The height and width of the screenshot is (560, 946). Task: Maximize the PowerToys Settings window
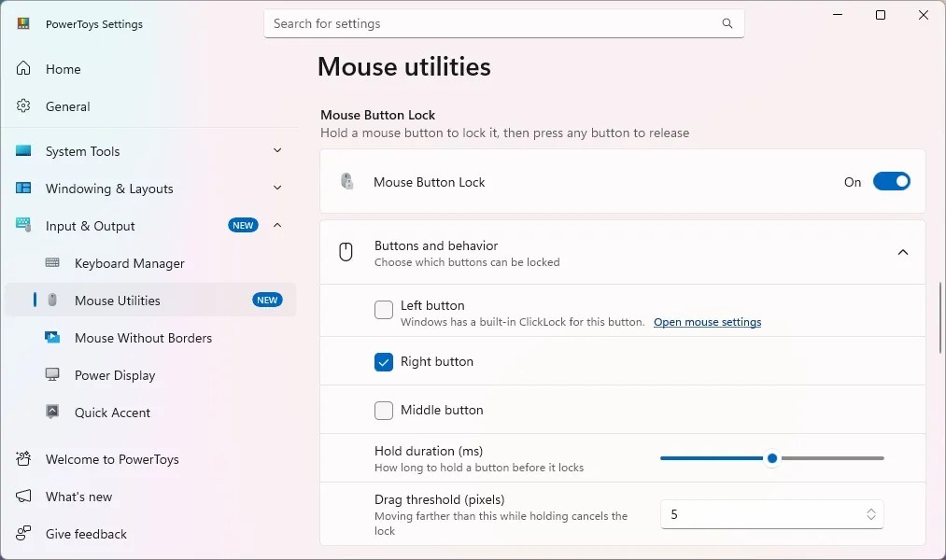click(881, 15)
